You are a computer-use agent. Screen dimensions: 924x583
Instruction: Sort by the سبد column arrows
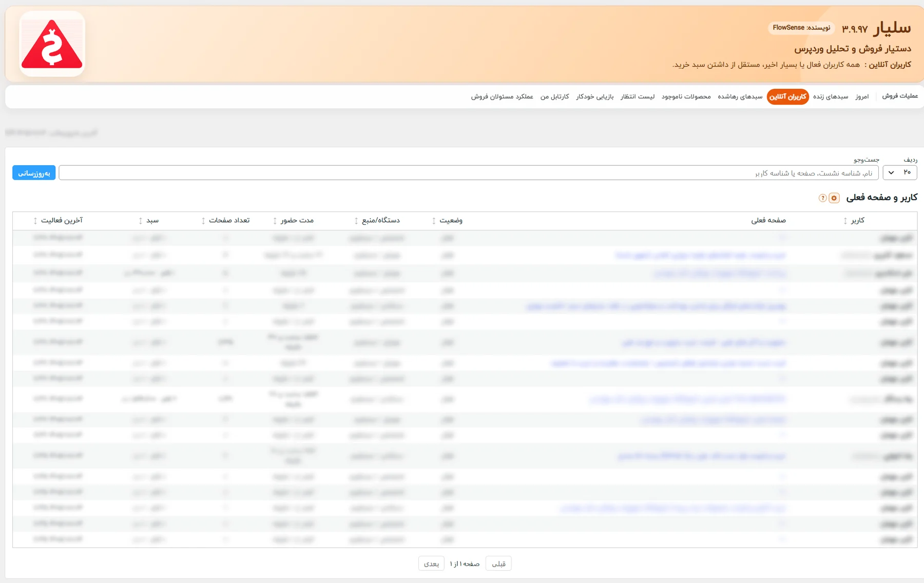(x=141, y=221)
